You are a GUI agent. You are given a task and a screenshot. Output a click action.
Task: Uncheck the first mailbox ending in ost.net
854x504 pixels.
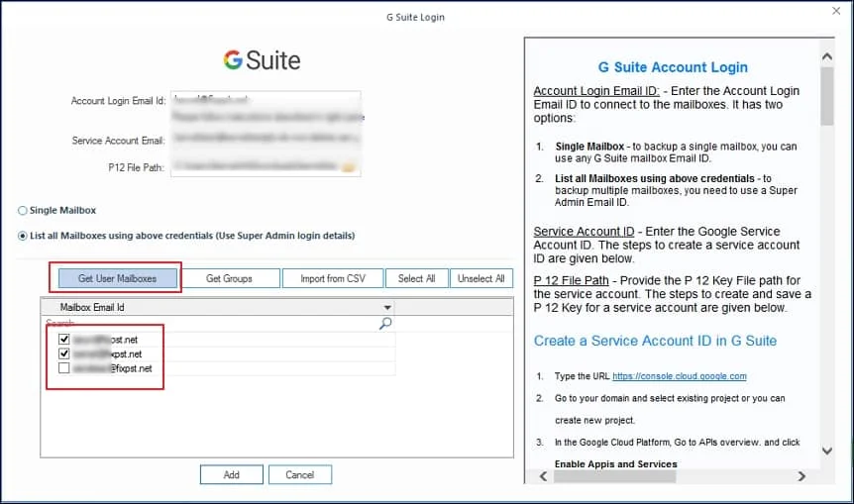click(x=63, y=339)
